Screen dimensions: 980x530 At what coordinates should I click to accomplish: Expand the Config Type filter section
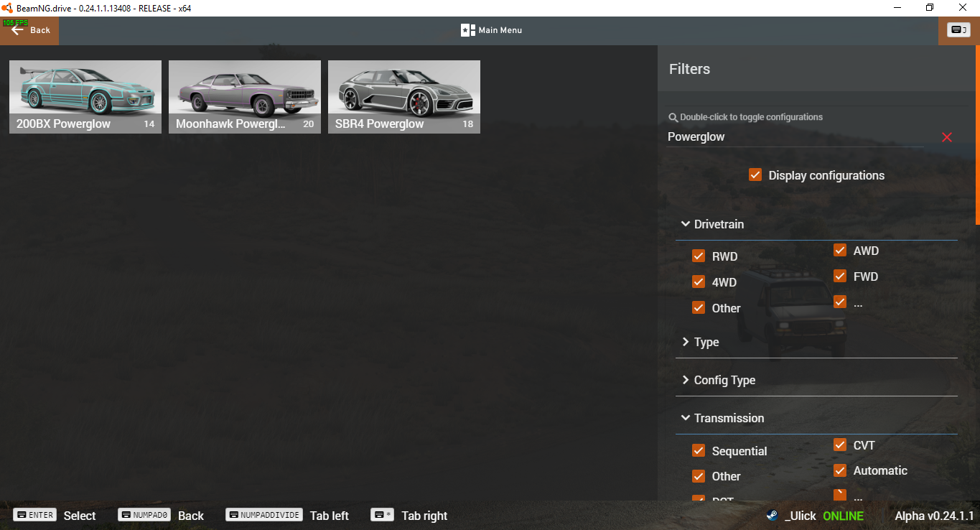click(816, 380)
